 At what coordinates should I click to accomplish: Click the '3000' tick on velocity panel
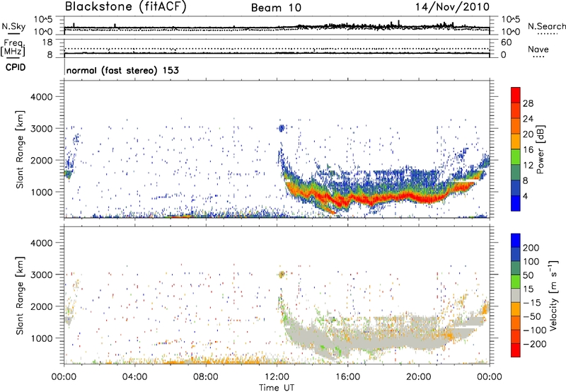42,275
